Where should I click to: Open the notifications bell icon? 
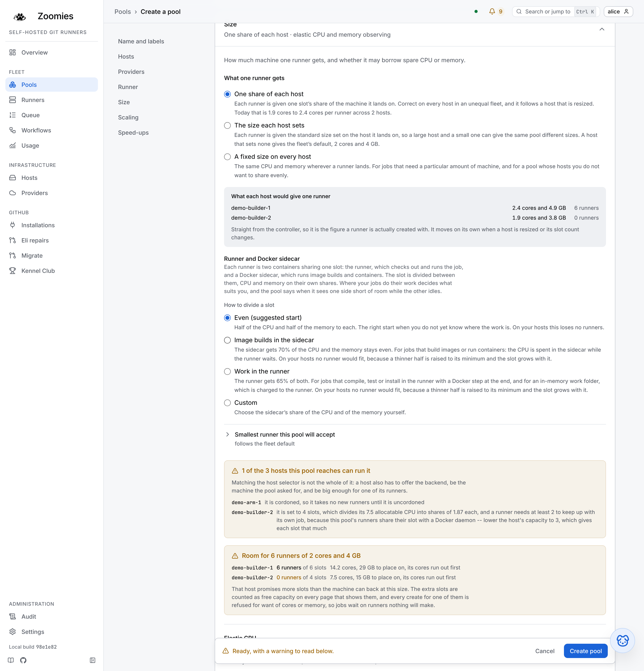tap(492, 11)
